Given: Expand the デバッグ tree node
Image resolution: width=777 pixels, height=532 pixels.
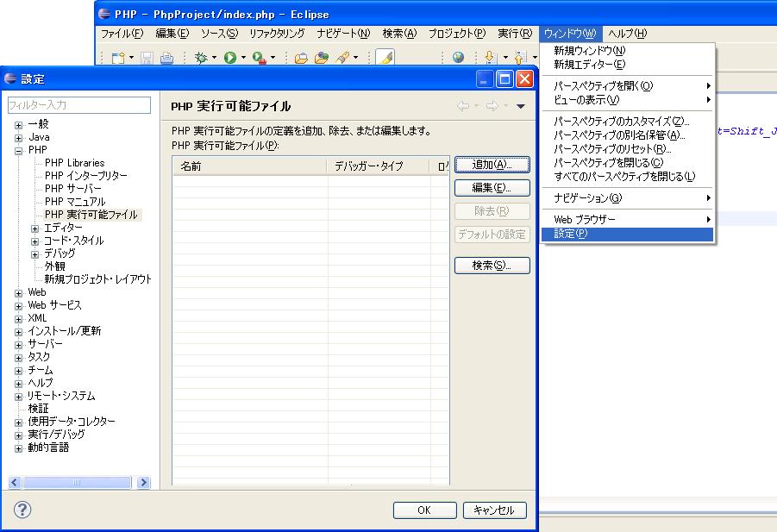Looking at the screenshot, I should coord(34,254).
